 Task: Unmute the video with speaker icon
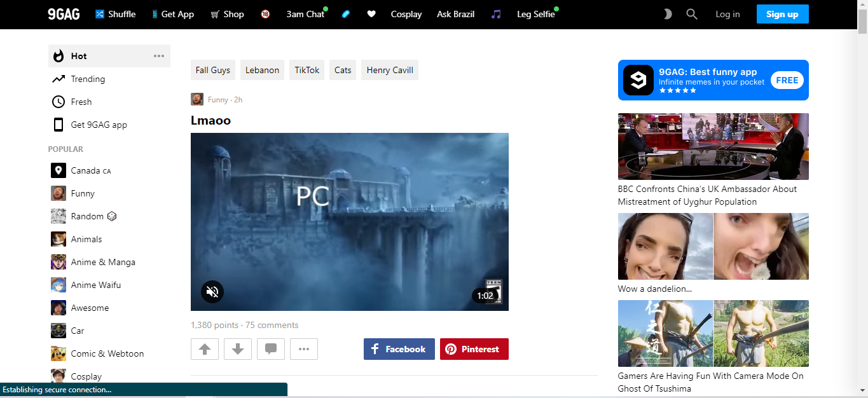[x=212, y=292]
